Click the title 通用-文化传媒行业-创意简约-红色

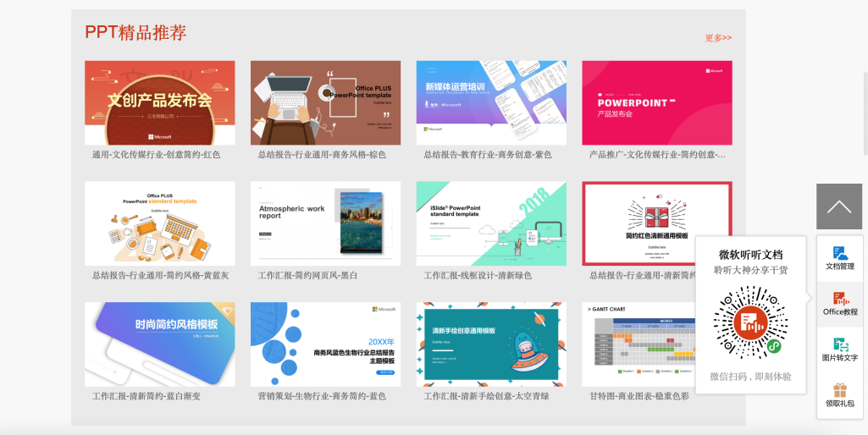156,154
